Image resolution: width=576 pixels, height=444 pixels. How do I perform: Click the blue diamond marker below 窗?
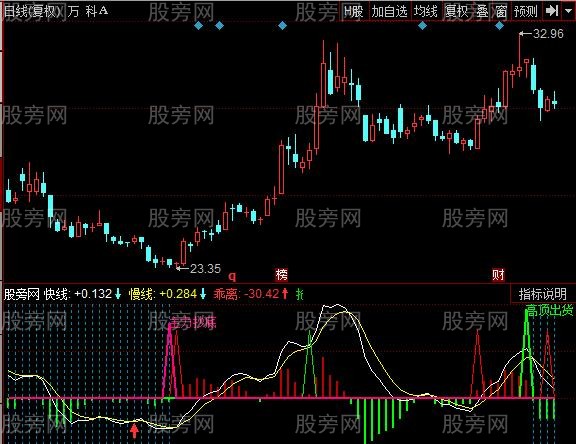click(500, 26)
